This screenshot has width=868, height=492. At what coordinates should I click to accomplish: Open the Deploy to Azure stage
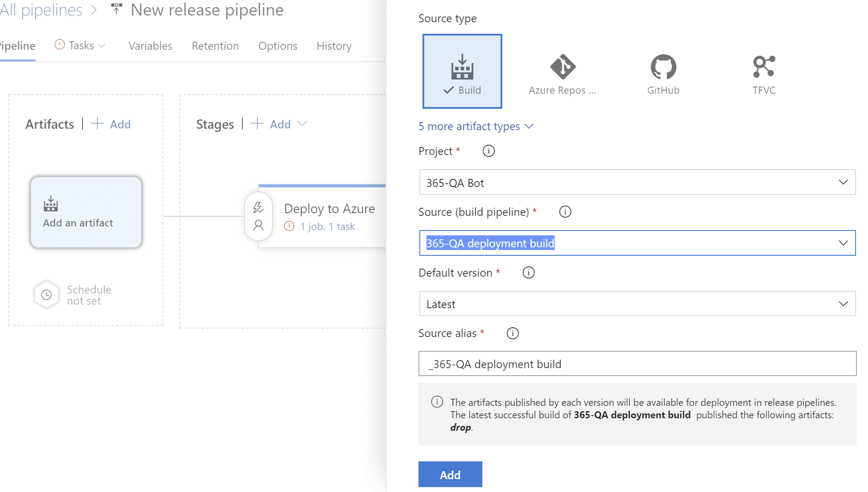pos(330,209)
